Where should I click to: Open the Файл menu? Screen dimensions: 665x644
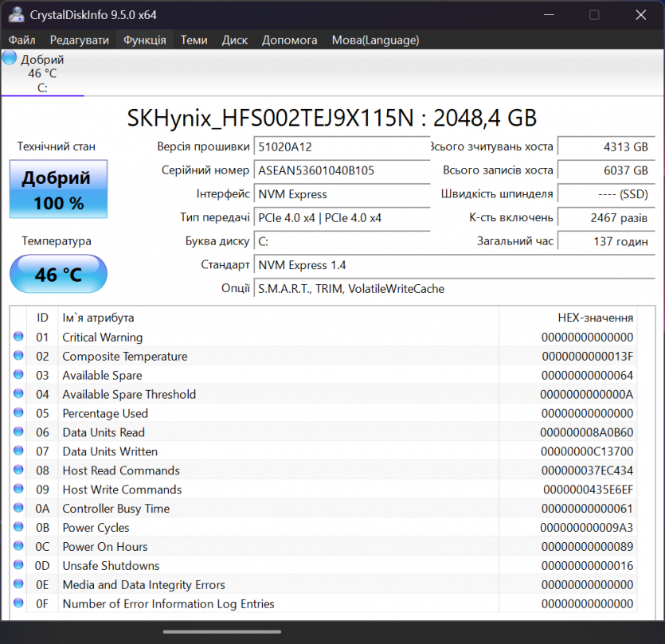[x=22, y=40]
